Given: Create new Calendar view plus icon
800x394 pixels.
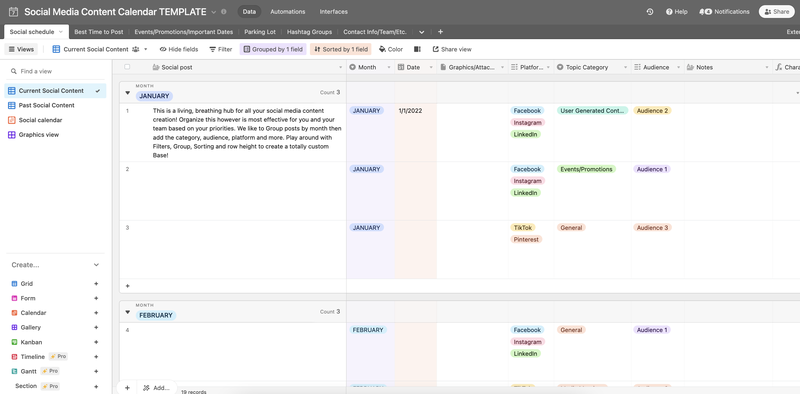Looking at the screenshot, I should pos(96,313).
